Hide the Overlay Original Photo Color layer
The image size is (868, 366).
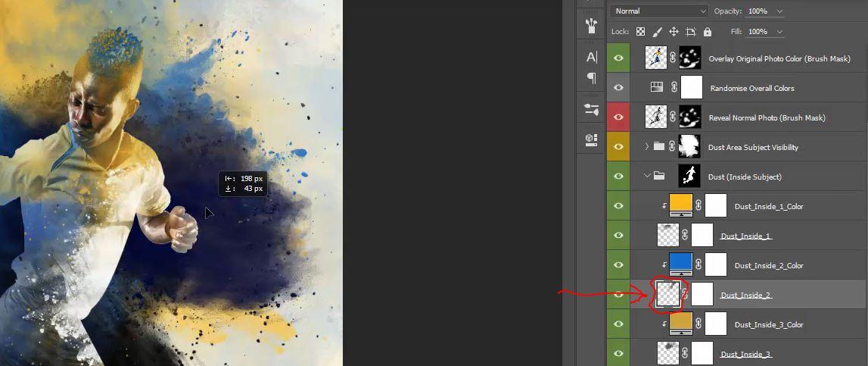[x=618, y=58]
